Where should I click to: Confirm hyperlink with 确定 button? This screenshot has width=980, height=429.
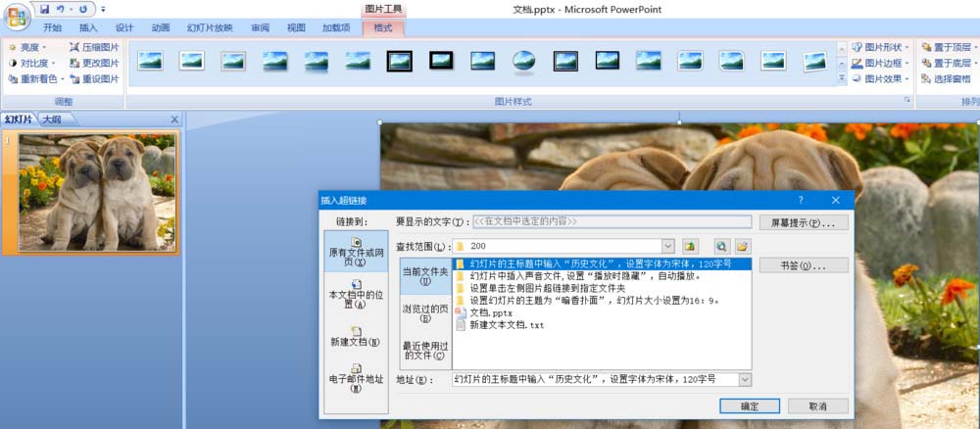click(750, 405)
